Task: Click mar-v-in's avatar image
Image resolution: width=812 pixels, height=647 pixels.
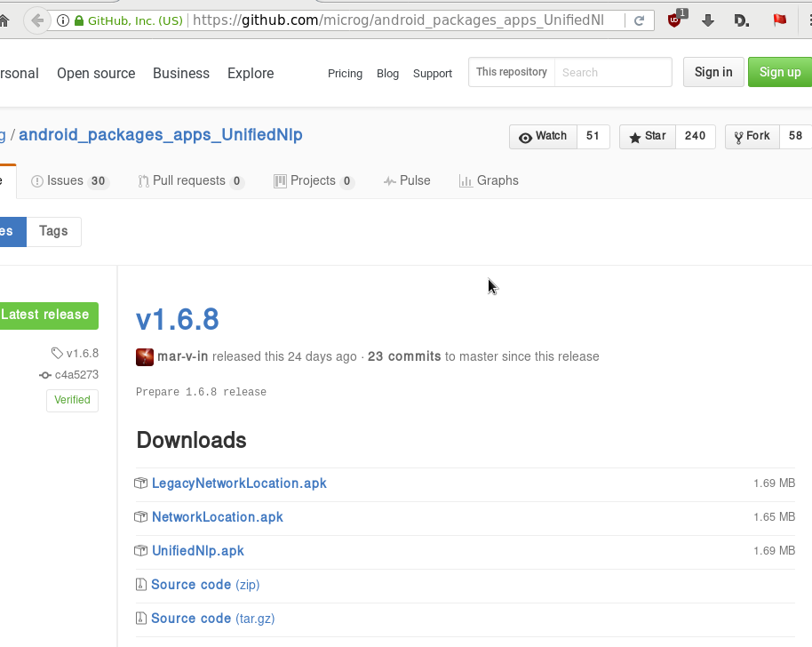Action: click(x=145, y=357)
